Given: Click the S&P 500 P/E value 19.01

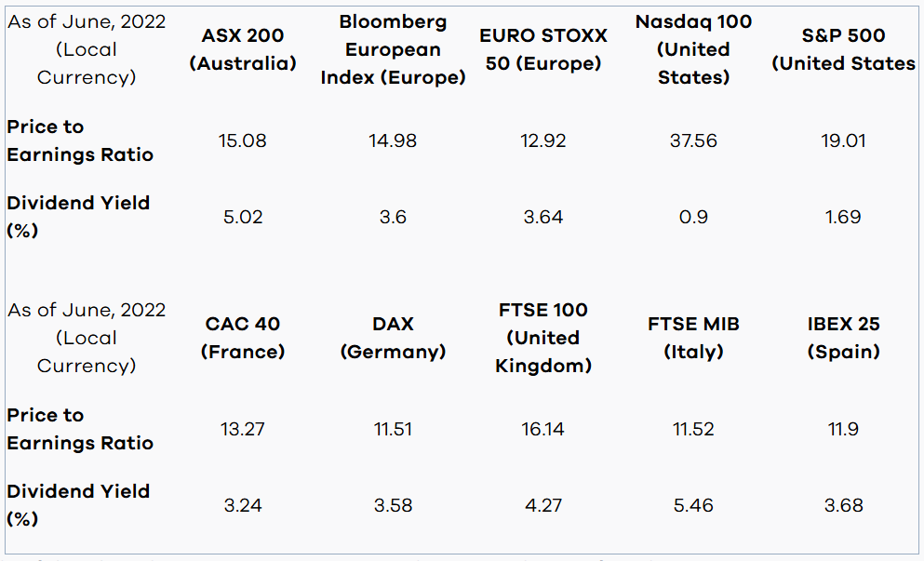Looking at the screenshot, I should (x=844, y=140).
